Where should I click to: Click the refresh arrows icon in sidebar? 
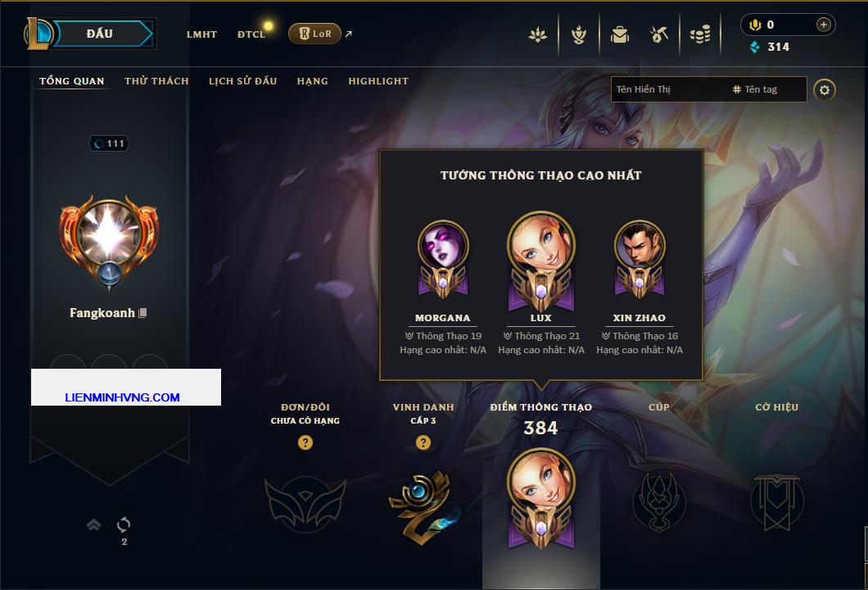pos(124,524)
